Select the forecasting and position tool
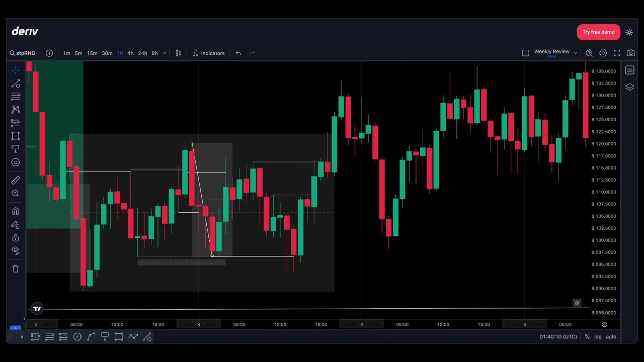 pos(16,123)
